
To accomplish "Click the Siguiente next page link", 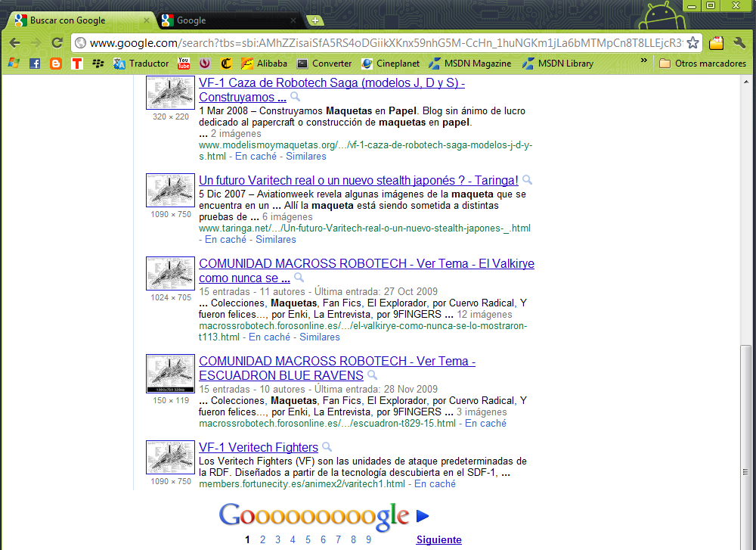I will click(438, 540).
